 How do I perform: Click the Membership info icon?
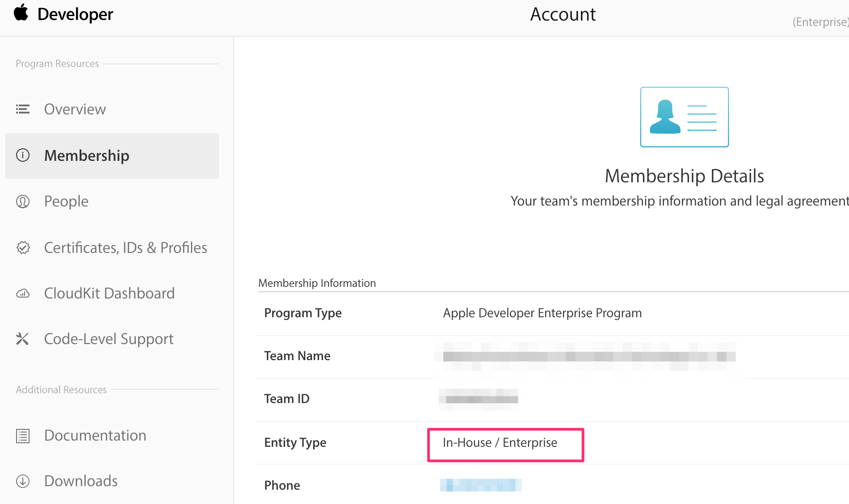[23, 155]
